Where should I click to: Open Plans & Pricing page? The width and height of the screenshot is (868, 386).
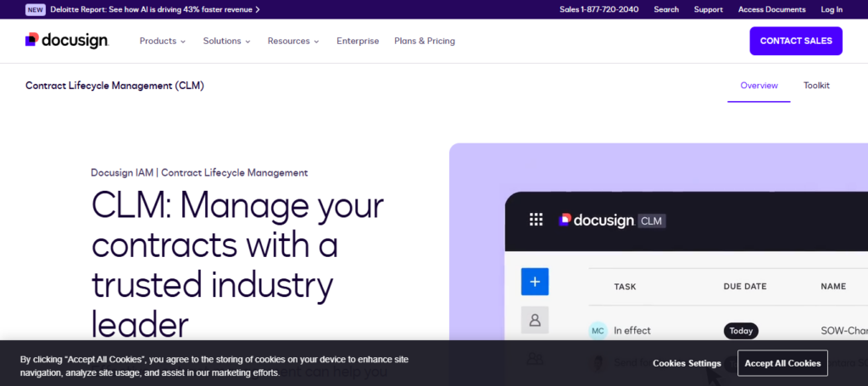point(425,41)
